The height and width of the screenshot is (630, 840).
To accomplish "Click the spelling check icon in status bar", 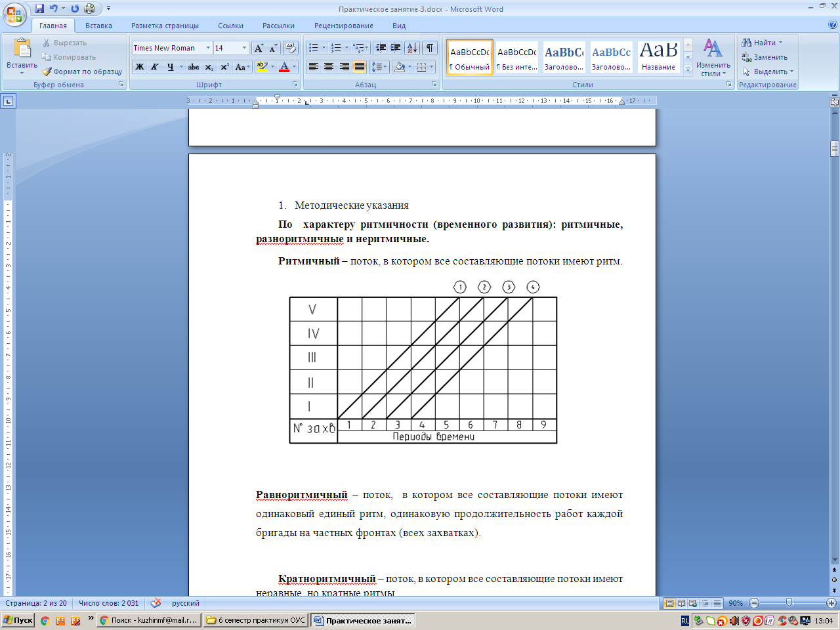I will (156, 603).
